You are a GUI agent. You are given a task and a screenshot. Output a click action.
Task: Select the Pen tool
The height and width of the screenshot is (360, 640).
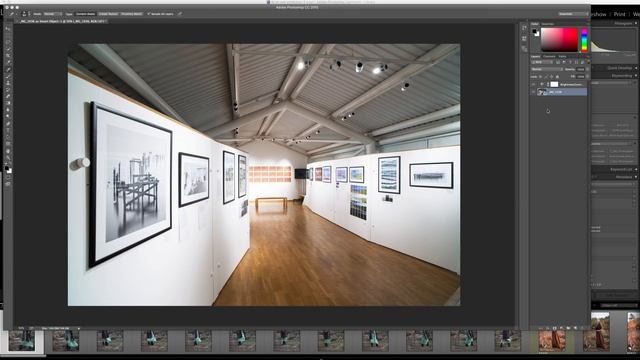(x=8, y=124)
